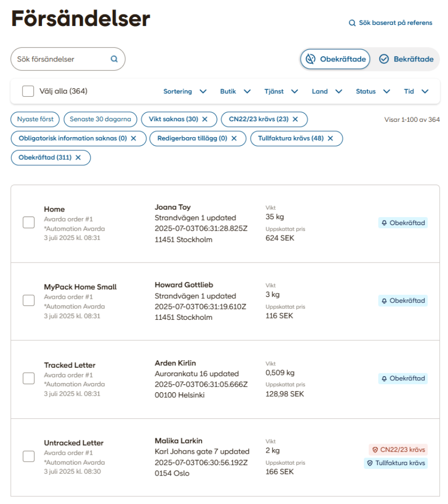Open the Butik filter dropdown
Viewport: 448px width, 504px height.
[235, 91]
